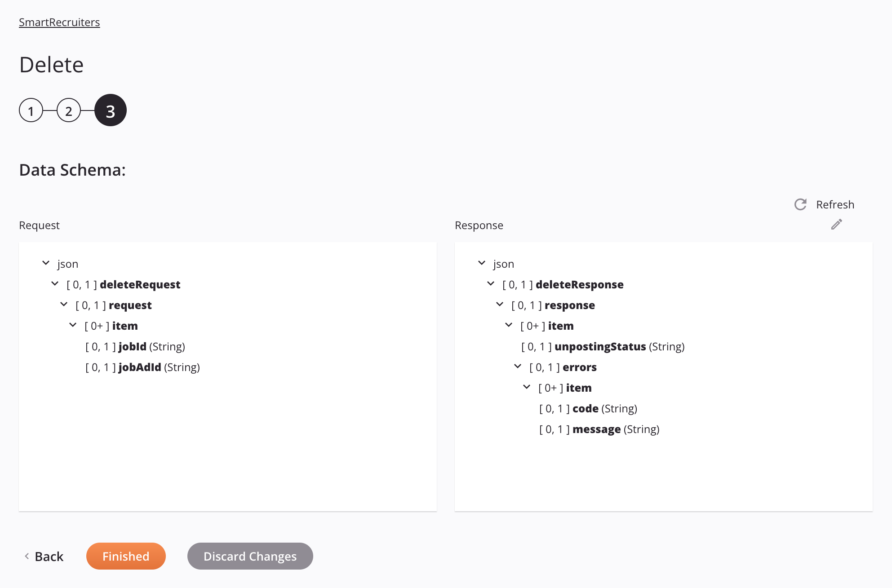Click step 1 circle indicator
The image size is (892, 588).
30,110
